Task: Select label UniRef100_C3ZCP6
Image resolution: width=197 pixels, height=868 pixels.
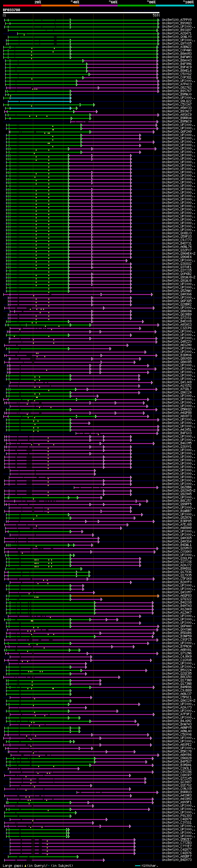Action: click(177, 328)
